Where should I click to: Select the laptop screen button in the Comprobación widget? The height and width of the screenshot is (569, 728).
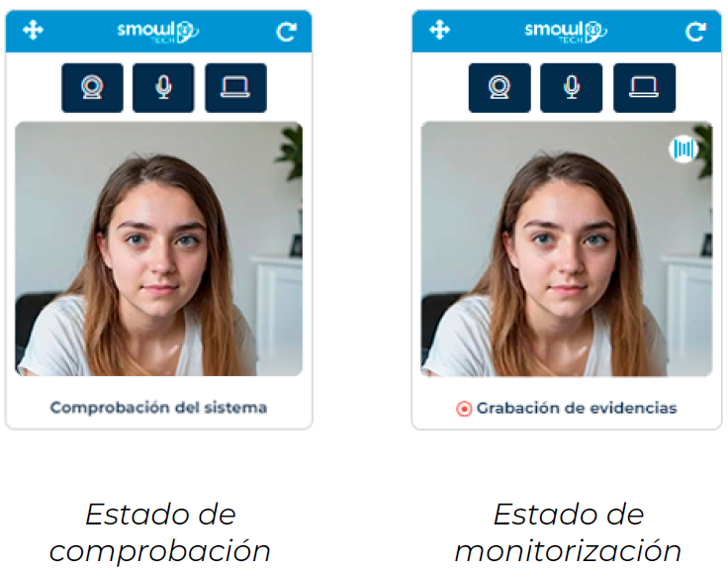(235, 88)
